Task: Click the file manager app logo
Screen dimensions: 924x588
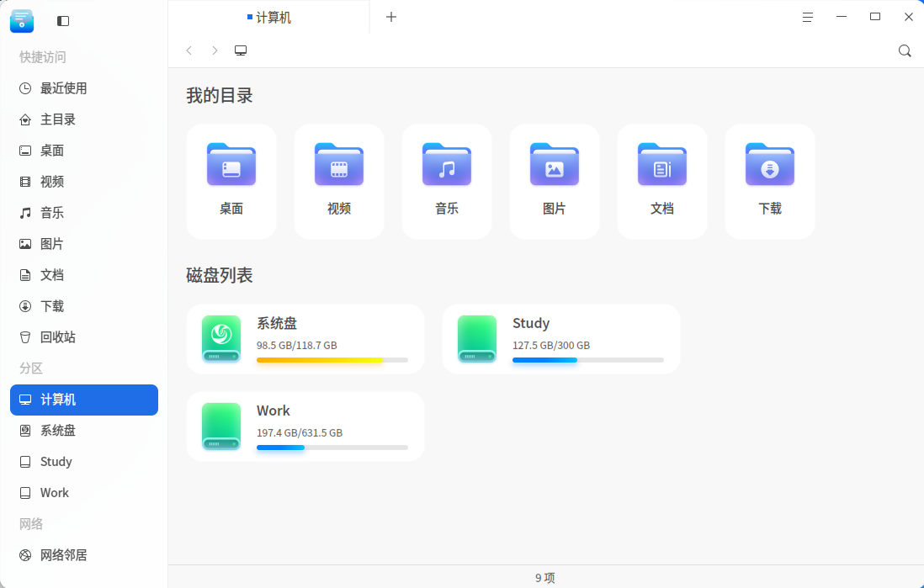Action: point(22,21)
